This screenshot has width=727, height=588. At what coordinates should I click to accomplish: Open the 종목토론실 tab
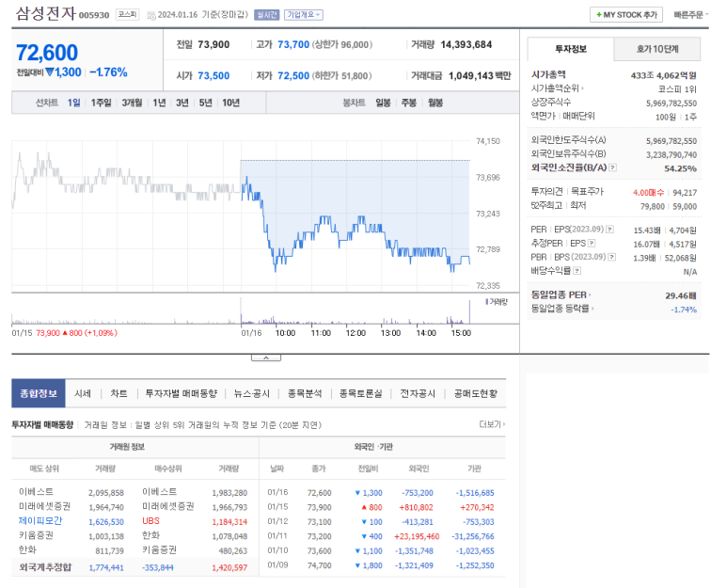pos(361,393)
